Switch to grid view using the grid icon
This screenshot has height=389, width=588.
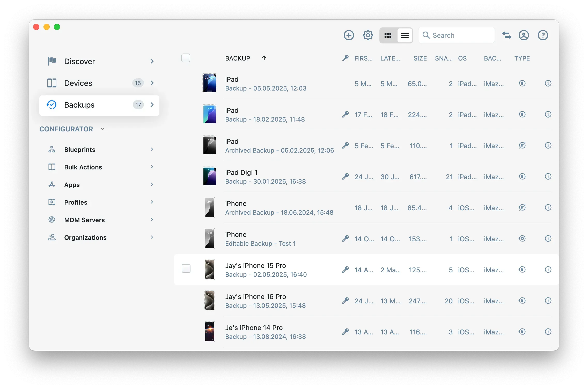click(387, 35)
